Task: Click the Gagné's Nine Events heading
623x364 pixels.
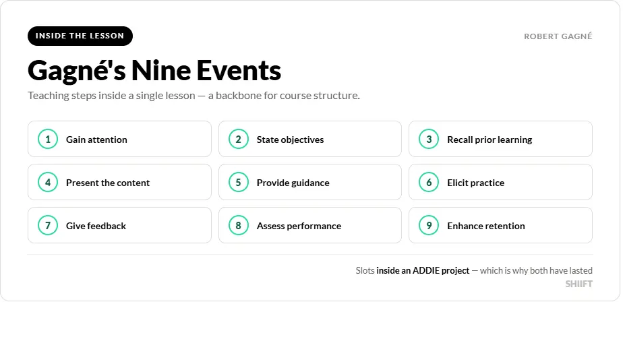Action: pyautogui.click(x=154, y=71)
